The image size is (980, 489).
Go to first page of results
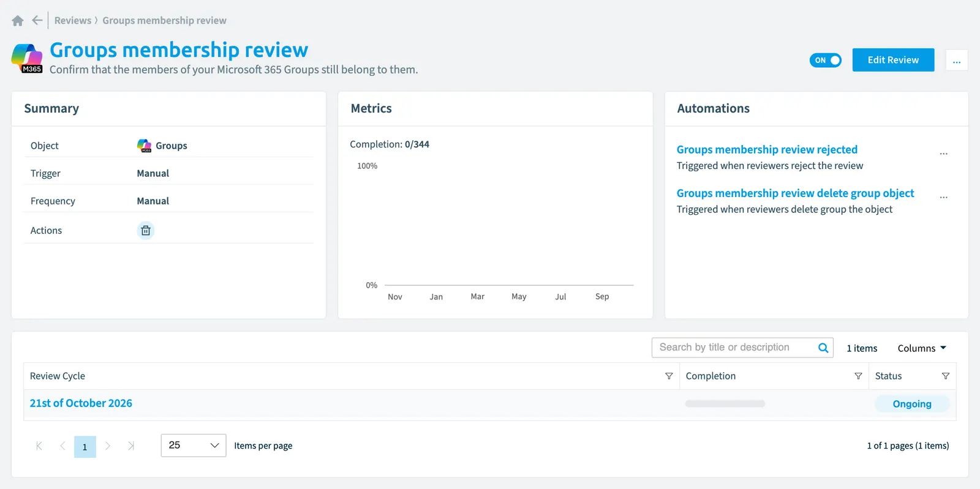(x=39, y=446)
